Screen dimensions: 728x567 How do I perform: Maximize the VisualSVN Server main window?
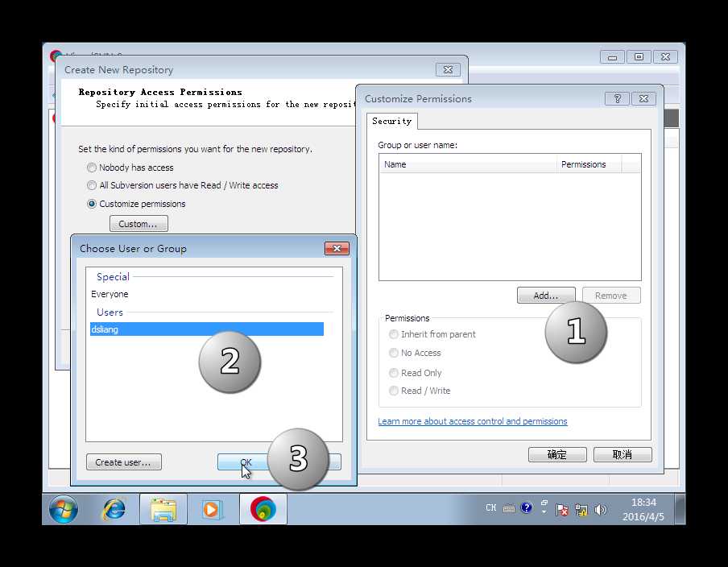tap(639, 56)
